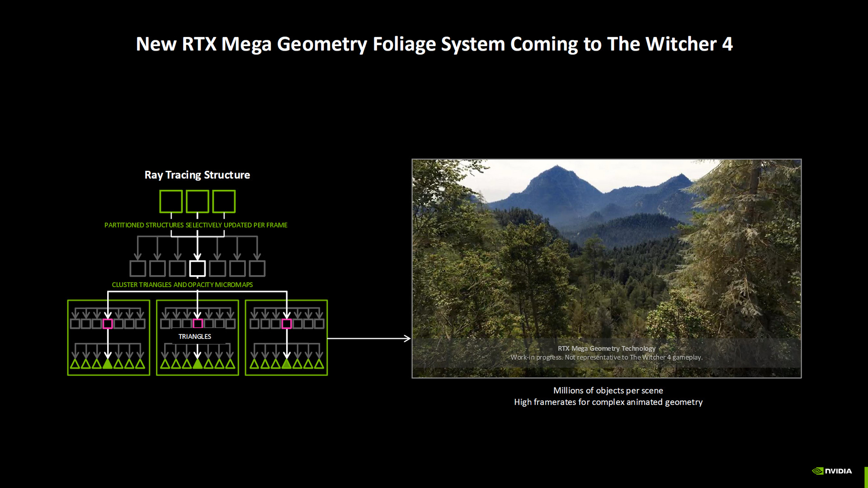Image resolution: width=868 pixels, height=488 pixels.
Task: Click the middle green square of the top row
Action: point(198,201)
